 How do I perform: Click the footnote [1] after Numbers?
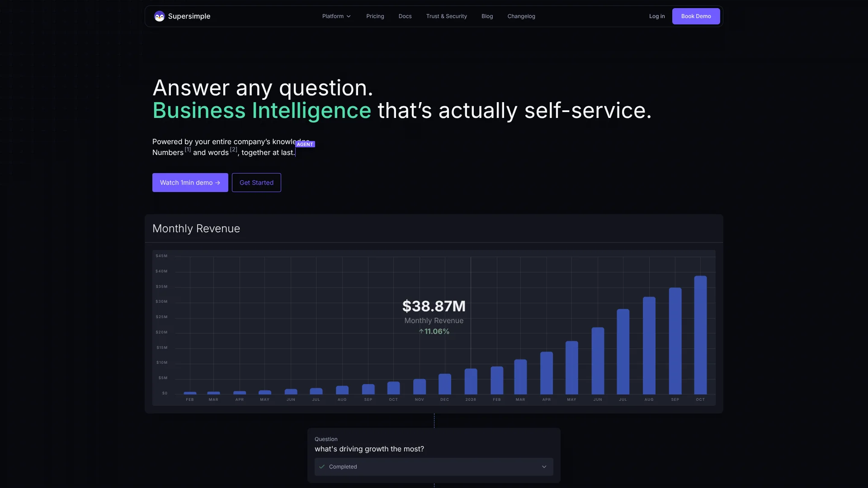(188, 150)
